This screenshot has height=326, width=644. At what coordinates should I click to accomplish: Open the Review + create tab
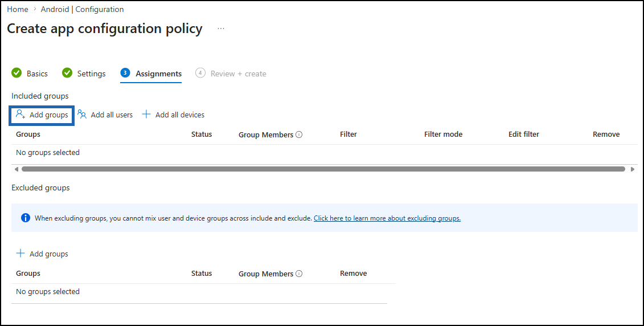tap(238, 74)
